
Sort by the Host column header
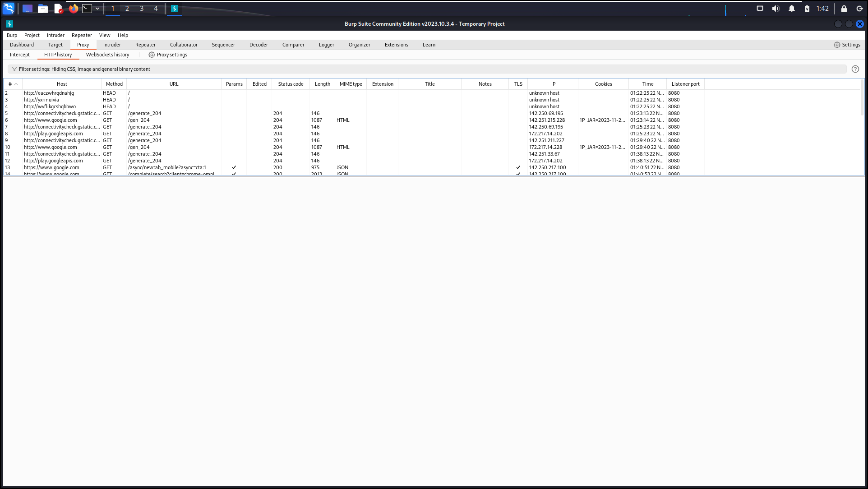[62, 84]
